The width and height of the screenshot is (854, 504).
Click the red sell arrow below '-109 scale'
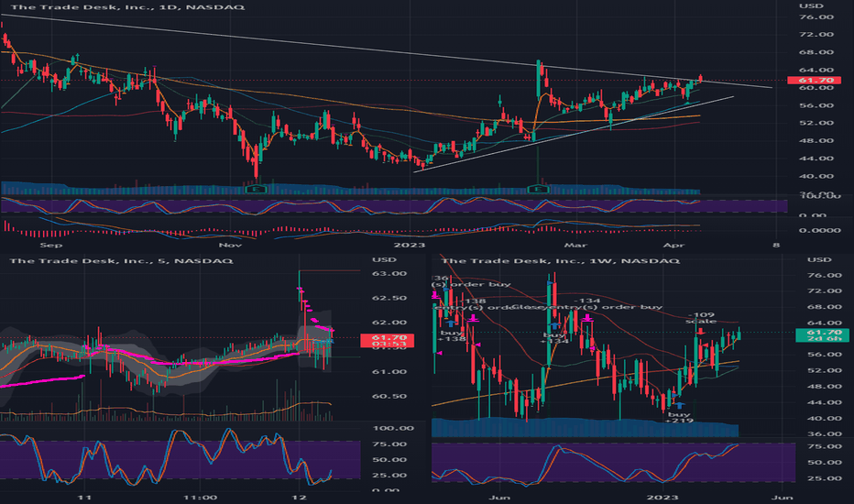click(701, 330)
